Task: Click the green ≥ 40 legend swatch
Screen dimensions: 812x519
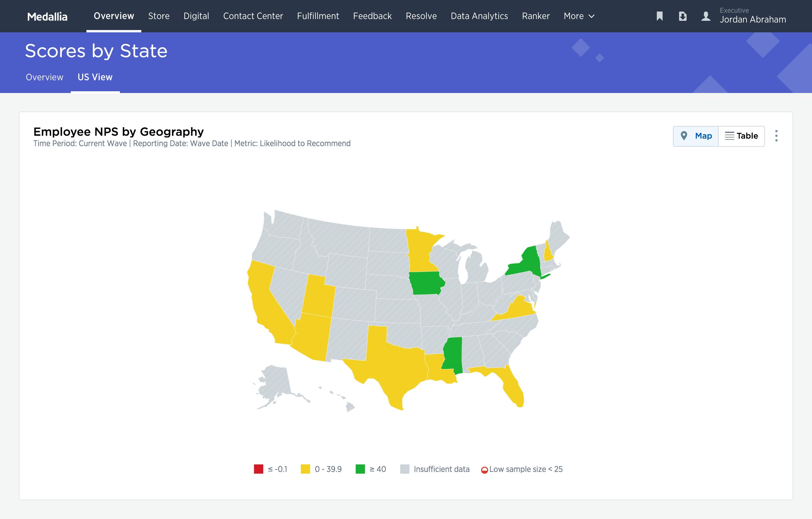Action: click(360, 469)
